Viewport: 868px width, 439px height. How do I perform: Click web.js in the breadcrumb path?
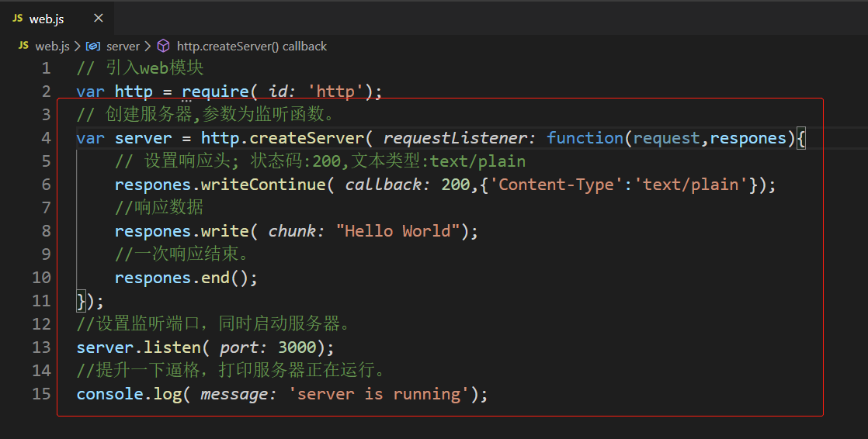pos(52,47)
